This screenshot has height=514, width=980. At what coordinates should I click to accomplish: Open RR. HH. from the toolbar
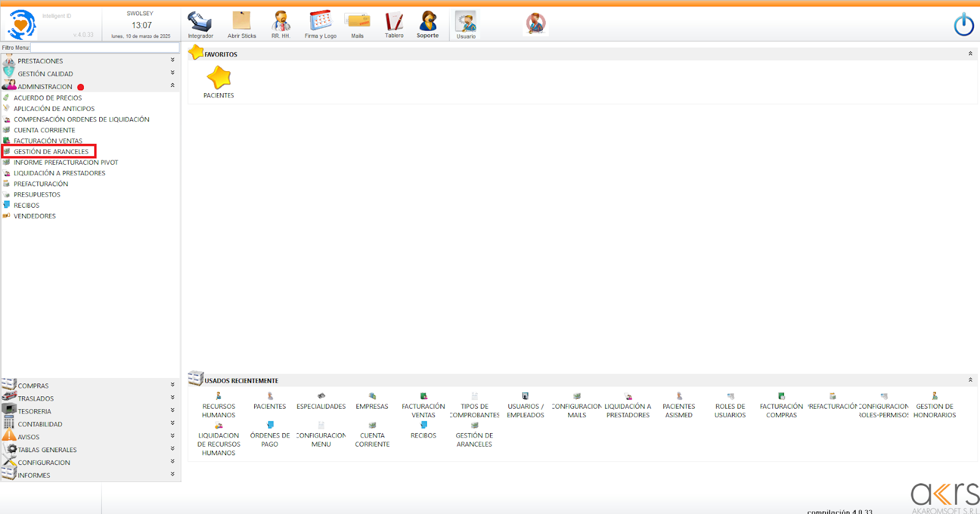[281, 23]
